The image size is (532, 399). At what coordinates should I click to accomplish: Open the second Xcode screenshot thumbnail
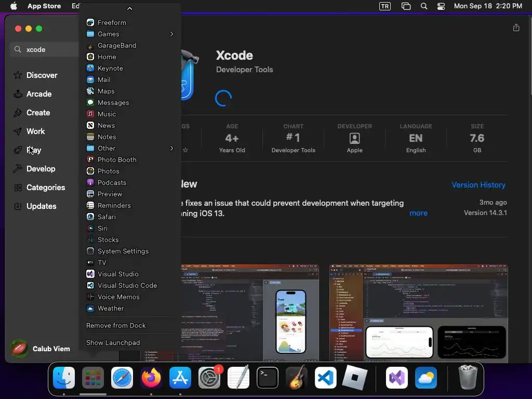419,313
